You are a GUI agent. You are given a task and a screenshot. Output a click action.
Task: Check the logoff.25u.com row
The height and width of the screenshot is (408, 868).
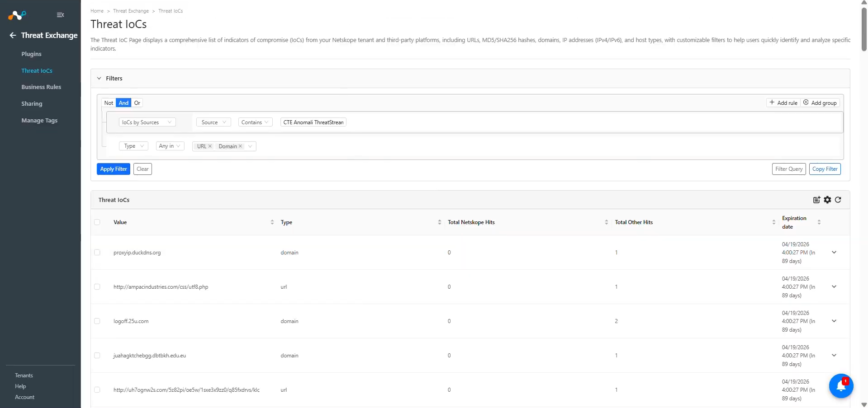(x=97, y=321)
